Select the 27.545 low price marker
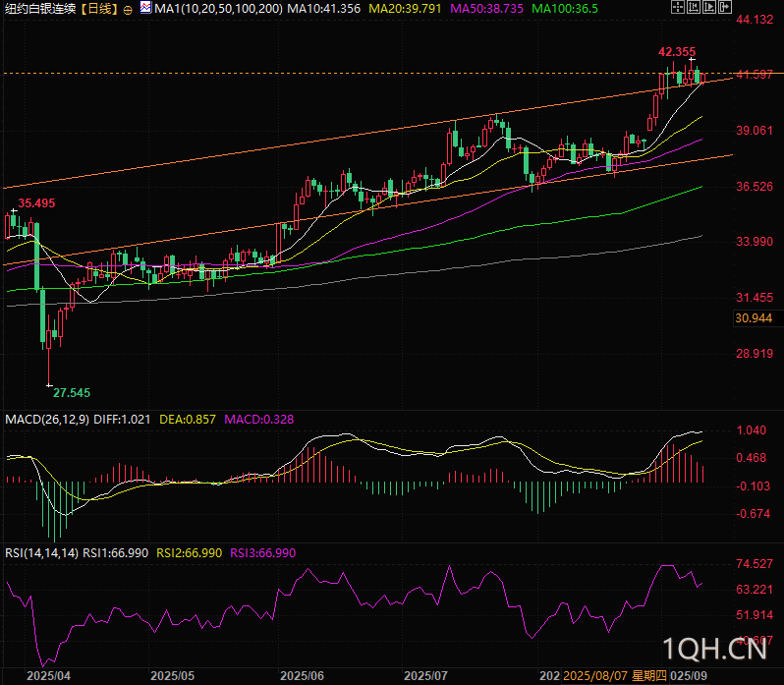 click(71, 392)
